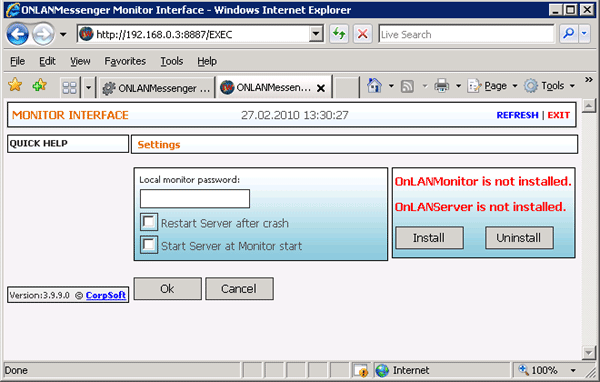
Task: Open the Page command bar menu
Action: tap(492, 86)
